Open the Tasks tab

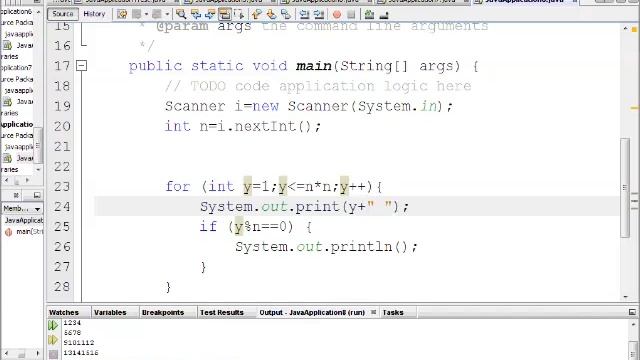tap(393, 312)
